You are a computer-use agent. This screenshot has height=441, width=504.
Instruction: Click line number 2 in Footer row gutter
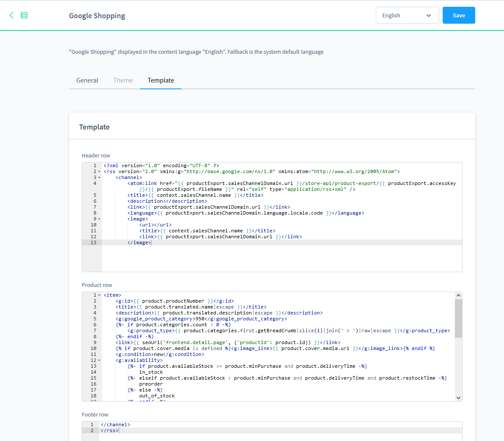pyautogui.click(x=92, y=430)
